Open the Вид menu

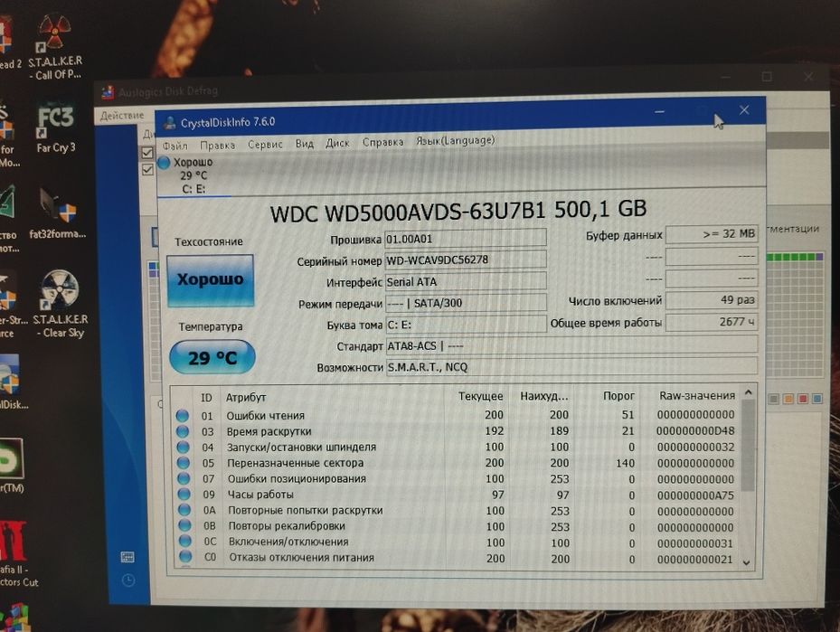[x=305, y=144]
